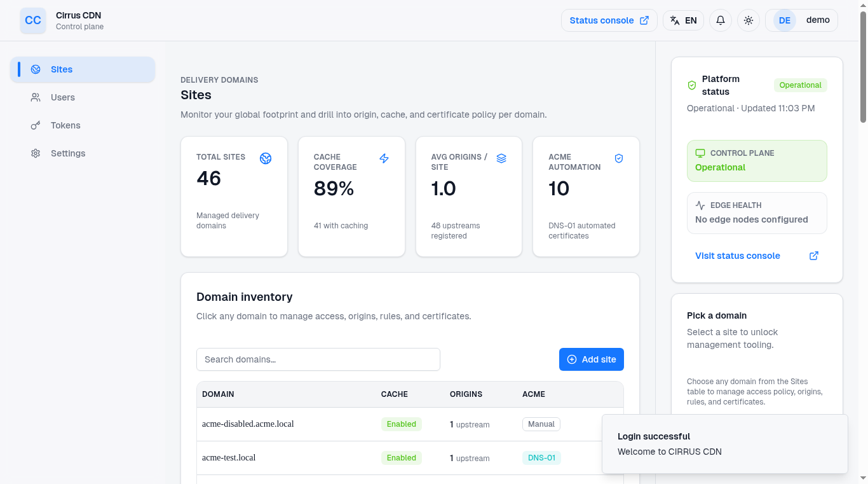The width and height of the screenshot is (868, 484).
Task: Click the Tokens key icon in sidebar
Action: click(x=35, y=125)
